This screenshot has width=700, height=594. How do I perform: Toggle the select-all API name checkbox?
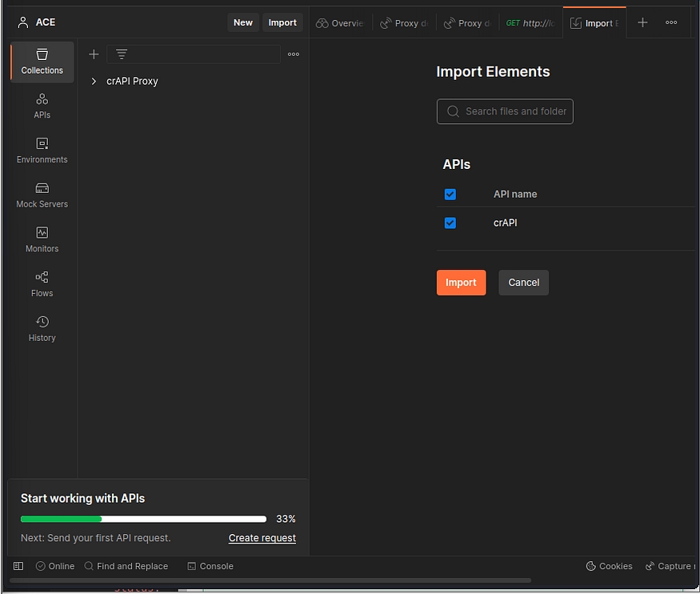coord(450,195)
